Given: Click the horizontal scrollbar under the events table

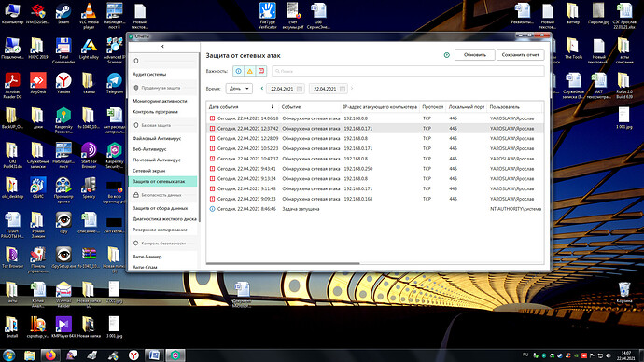Looking at the screenshot, I should click(x=283, y=263).
